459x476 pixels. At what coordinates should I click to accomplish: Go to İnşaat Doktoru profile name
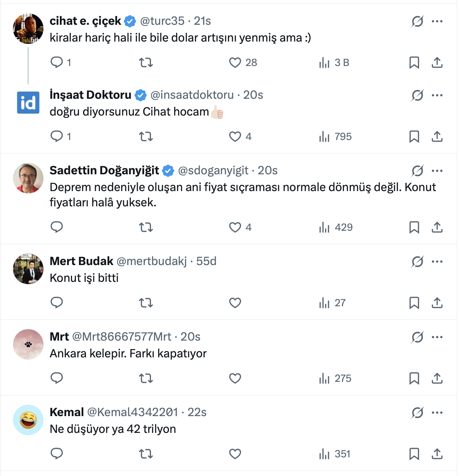coord(90,95)
